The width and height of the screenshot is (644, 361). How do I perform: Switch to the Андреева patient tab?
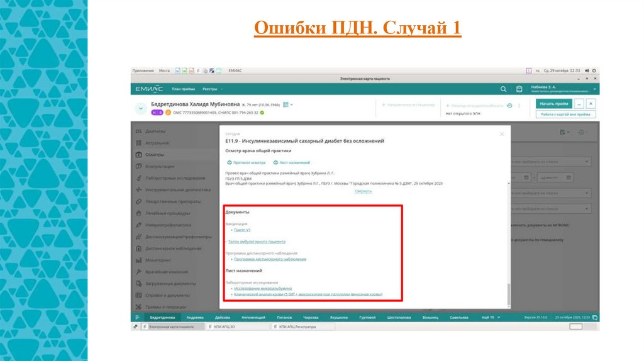[195, 318]
